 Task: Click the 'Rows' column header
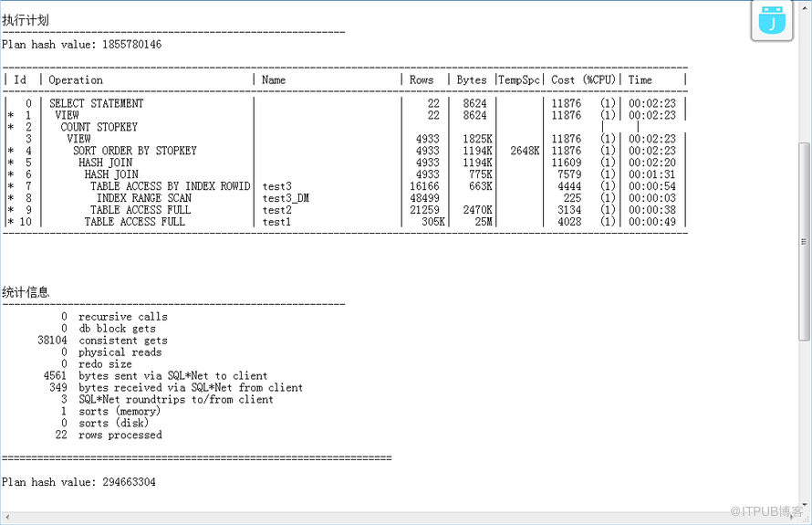[x=421, y=79]
